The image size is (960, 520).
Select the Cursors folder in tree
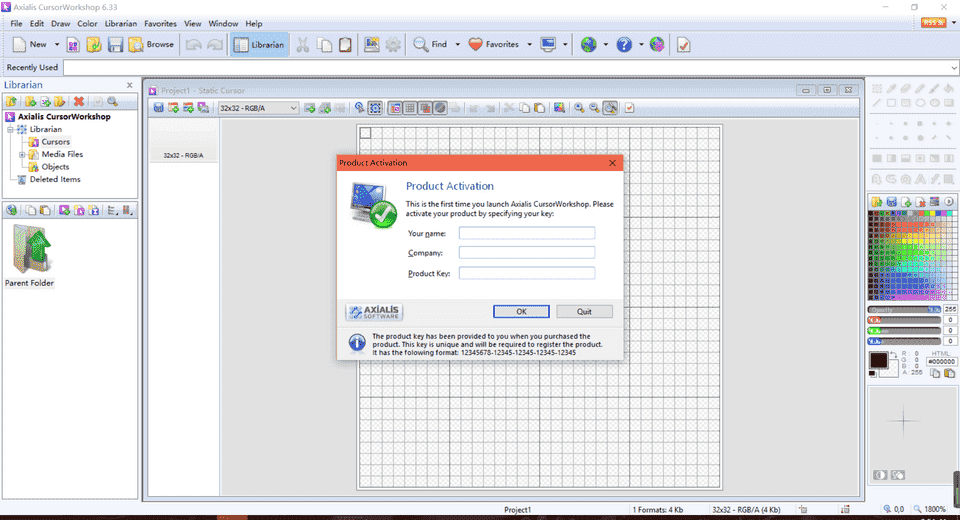(55, 141)
